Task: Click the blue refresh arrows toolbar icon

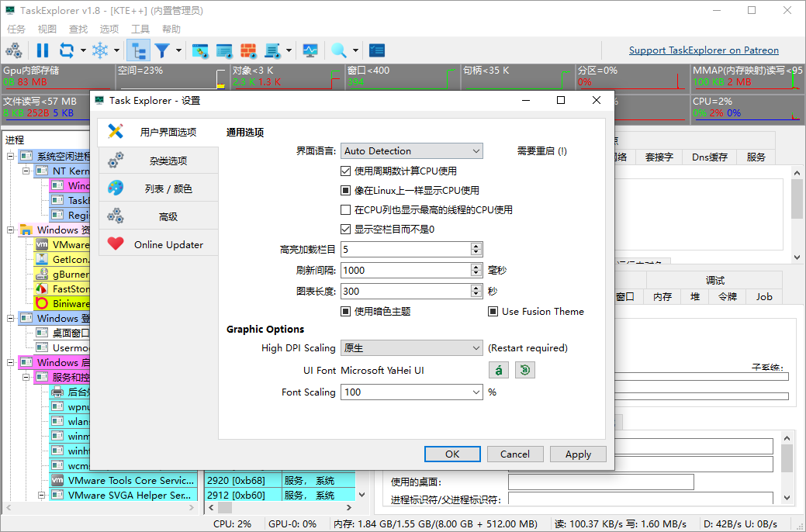Action: (66, 50)
